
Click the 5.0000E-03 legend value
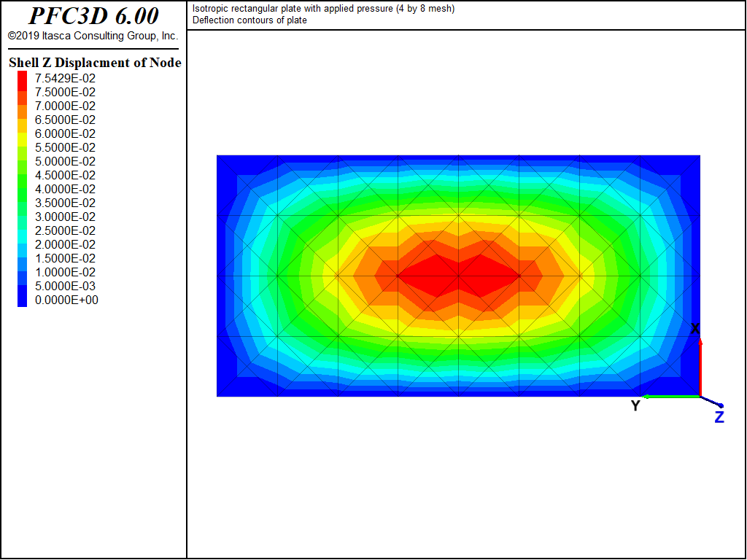[x=65, y=286]
